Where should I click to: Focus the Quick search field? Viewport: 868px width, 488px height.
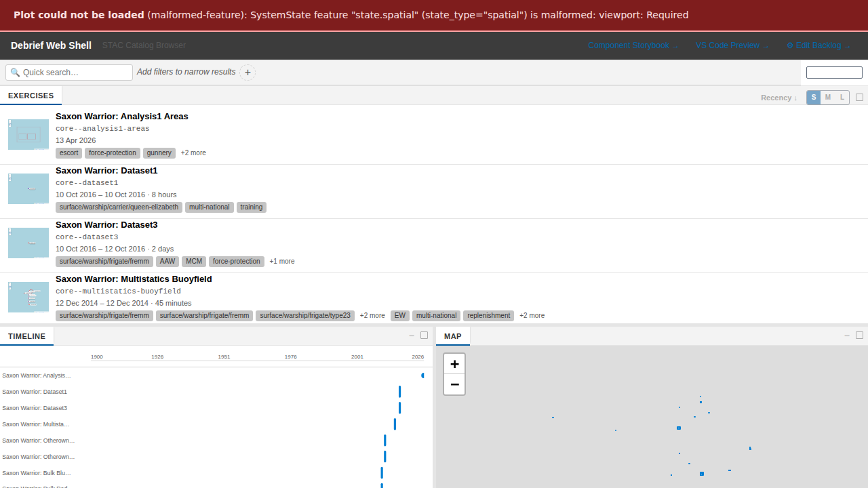(x=69, y=73)
